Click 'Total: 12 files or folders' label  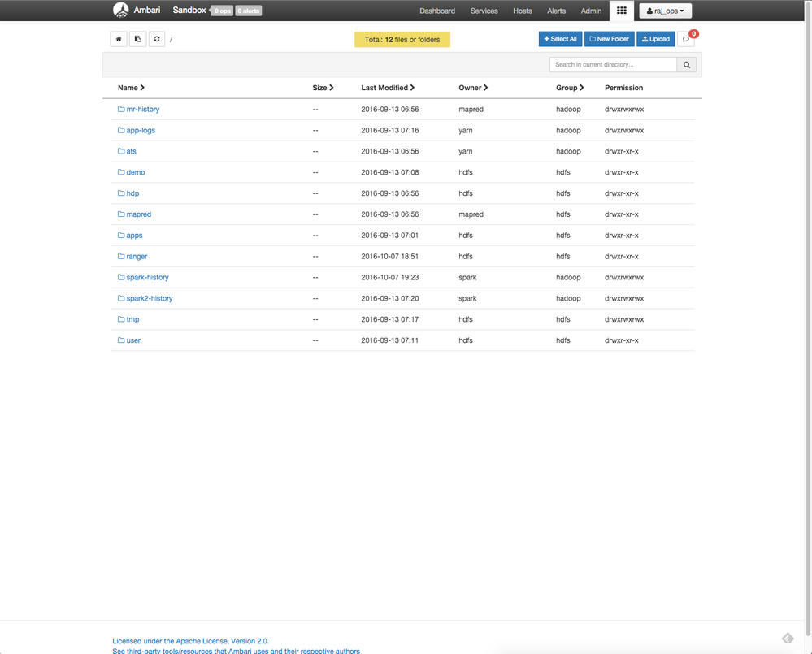pyautogui.click(x=402, y=39)
